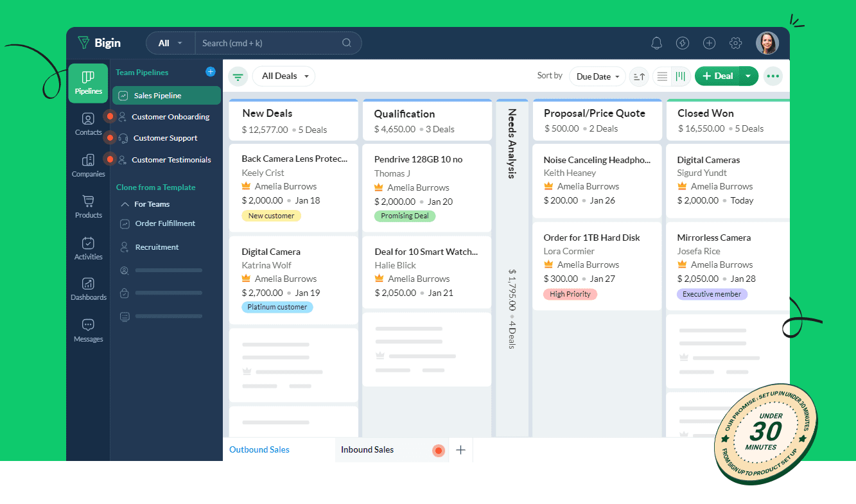Toggle the sort order icon

click(x=638, y=76)
